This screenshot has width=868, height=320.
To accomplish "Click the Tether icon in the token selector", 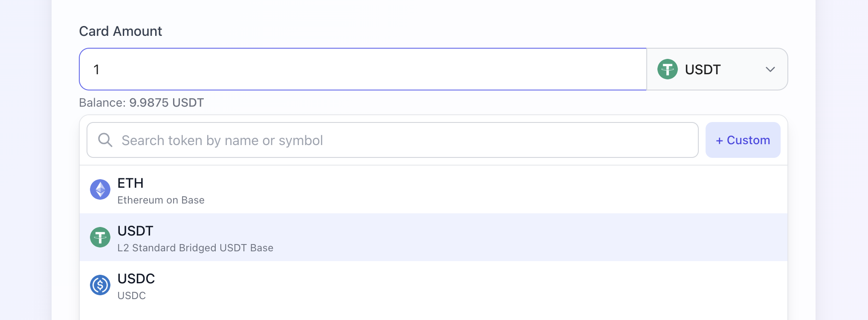I will pyautogui.click(x=667, y=69).
